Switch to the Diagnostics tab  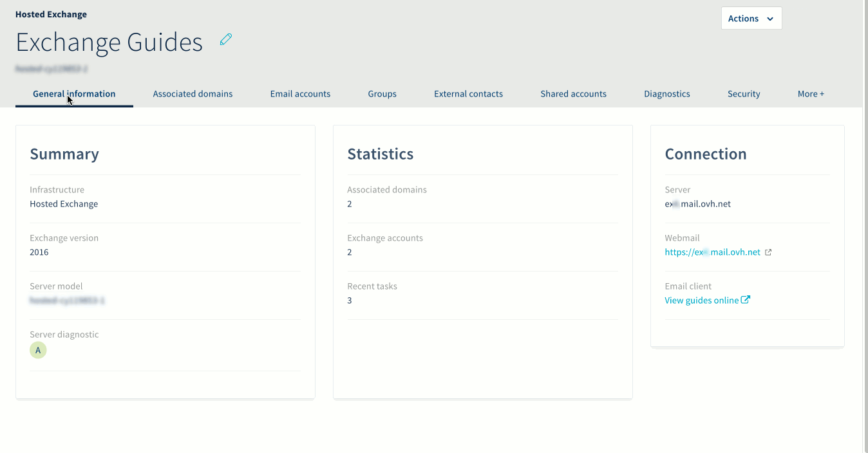[x=666, y=94]
